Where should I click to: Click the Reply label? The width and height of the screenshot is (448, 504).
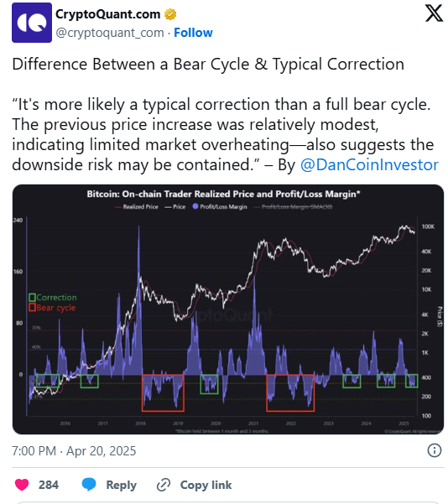(122, 485)
